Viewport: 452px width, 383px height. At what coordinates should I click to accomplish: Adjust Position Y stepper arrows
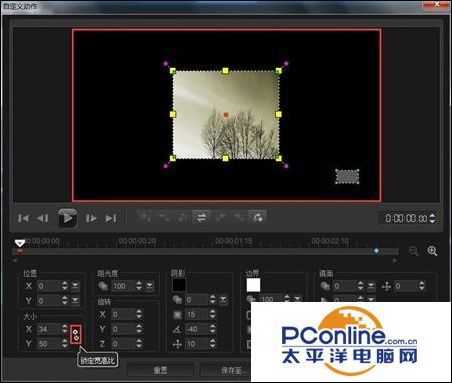[x=65, y=301]
